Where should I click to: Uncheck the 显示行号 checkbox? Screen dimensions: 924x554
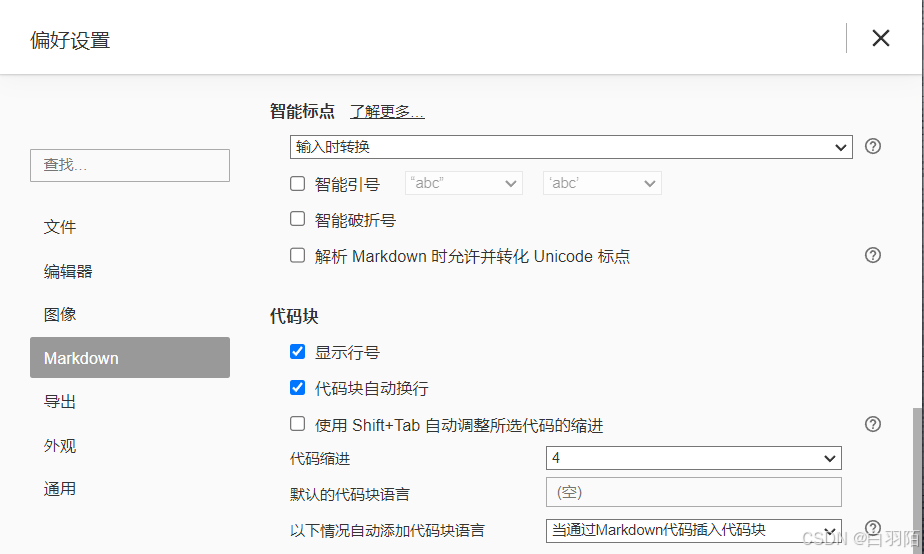tap(298, 352)
